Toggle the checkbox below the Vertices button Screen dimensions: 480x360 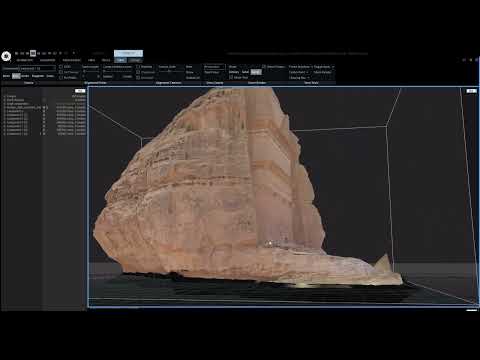click(231, 77)
